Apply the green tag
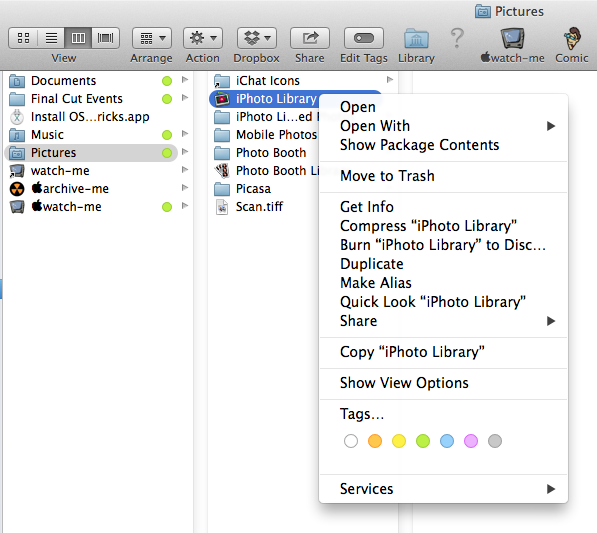This screenshot has height=533, width=597. coord(423,441)
